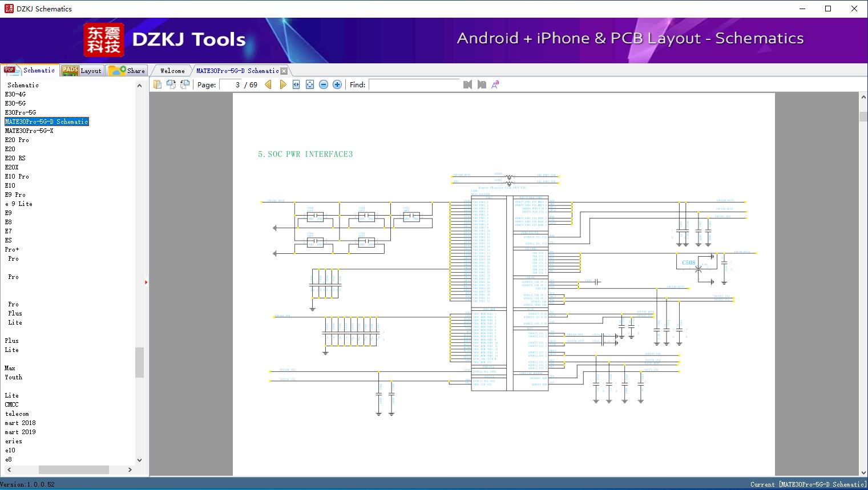Click the fit width icon
This screenshot has height=490, width=868.
[x=296, y=84]
